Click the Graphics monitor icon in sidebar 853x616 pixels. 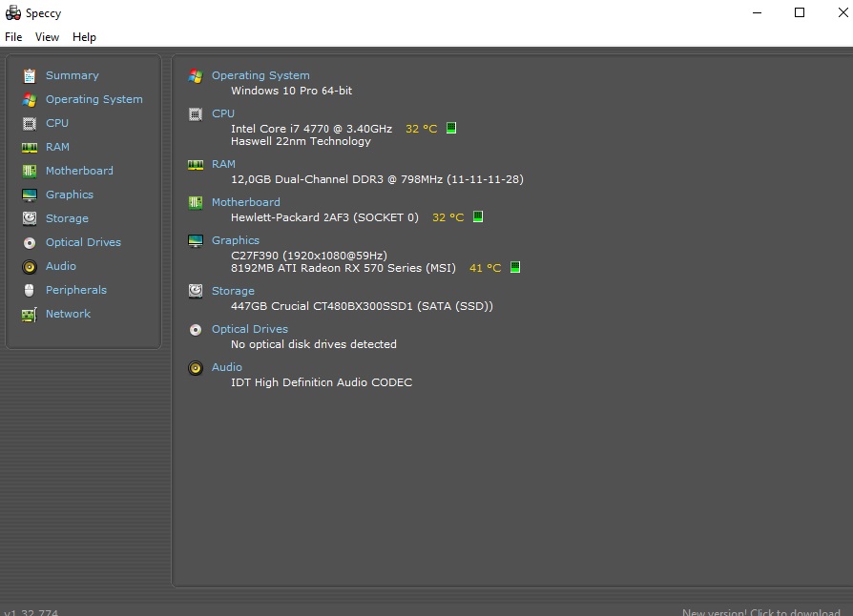pyautogui.click(x=30, y=195)
